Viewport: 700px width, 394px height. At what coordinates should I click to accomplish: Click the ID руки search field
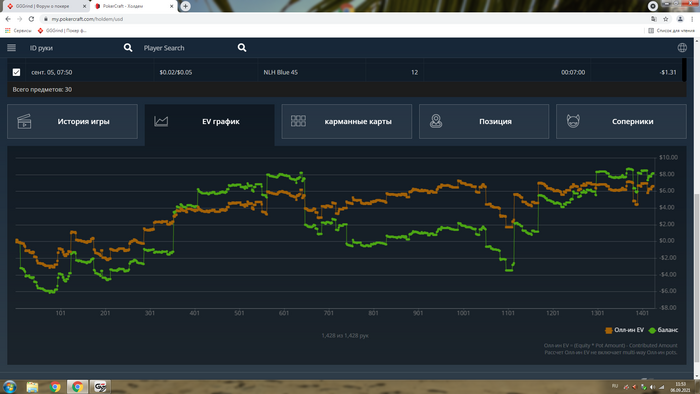74,48
